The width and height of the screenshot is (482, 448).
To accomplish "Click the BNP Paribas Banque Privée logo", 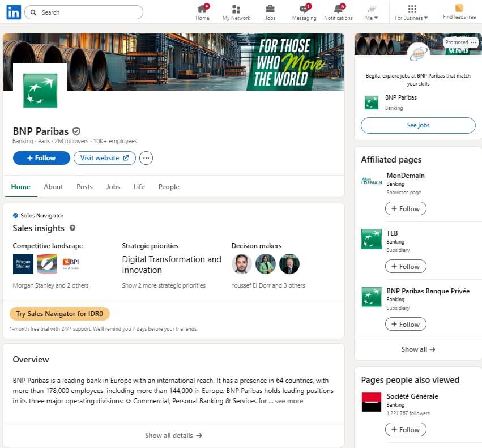I will coord(372,297).
